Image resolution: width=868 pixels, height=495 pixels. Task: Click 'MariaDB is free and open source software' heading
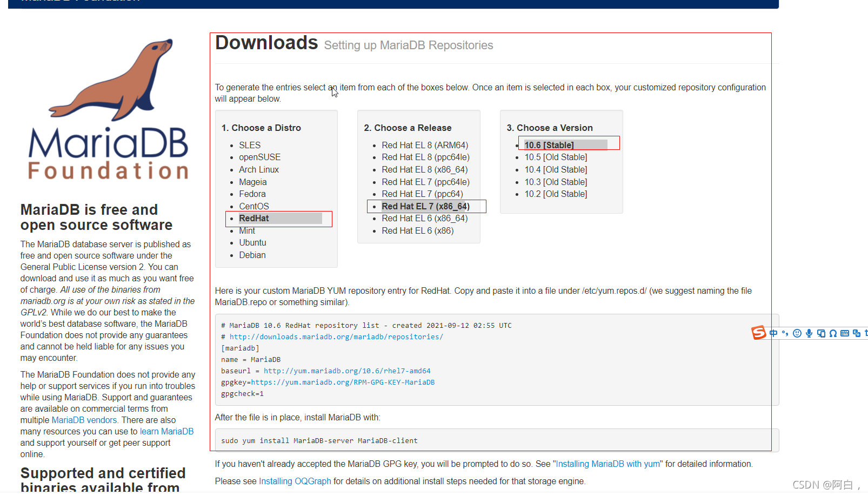(97, 217)
